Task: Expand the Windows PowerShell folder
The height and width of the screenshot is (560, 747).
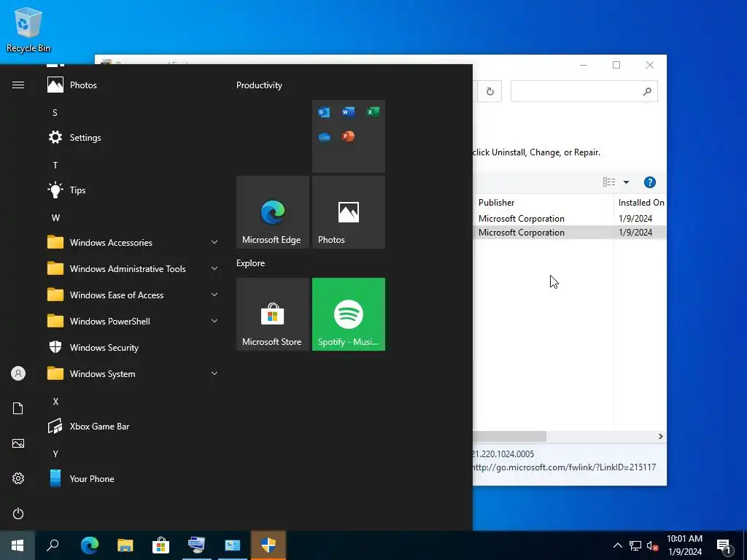Action: (x=214, y=321)
